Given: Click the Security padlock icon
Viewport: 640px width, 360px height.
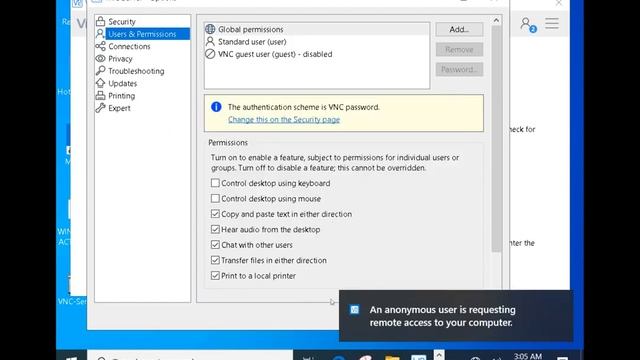Looking at the screenshot, I should 100,21.
